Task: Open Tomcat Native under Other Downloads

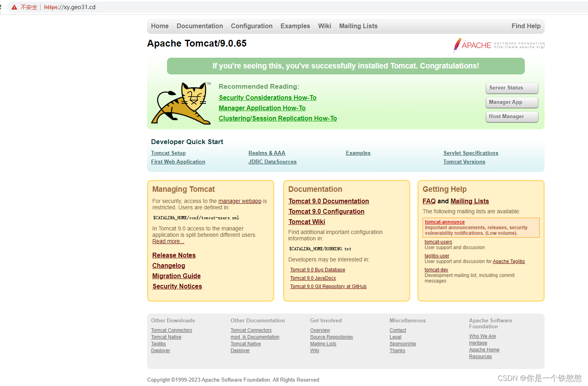Action: tap(166, 337)
